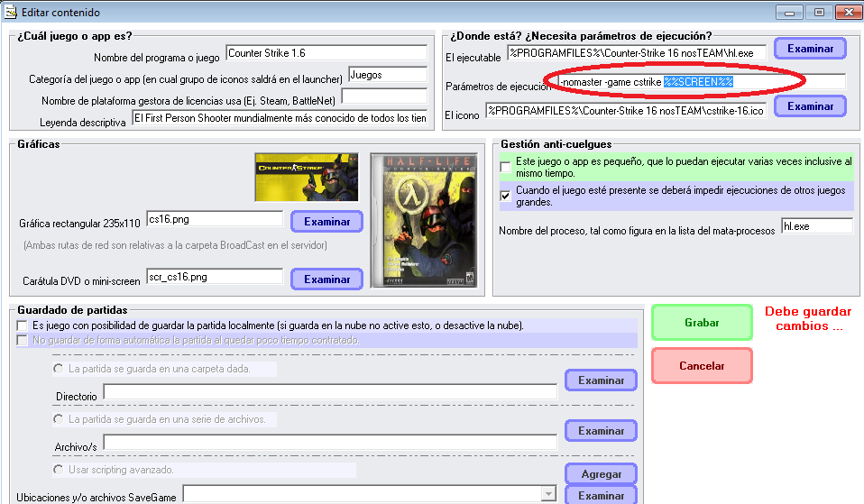This screenshot has width=864, height=504.
Task: Open the Ubicaciones SaveGame dropdown arrow
Action: click(548, 493)
